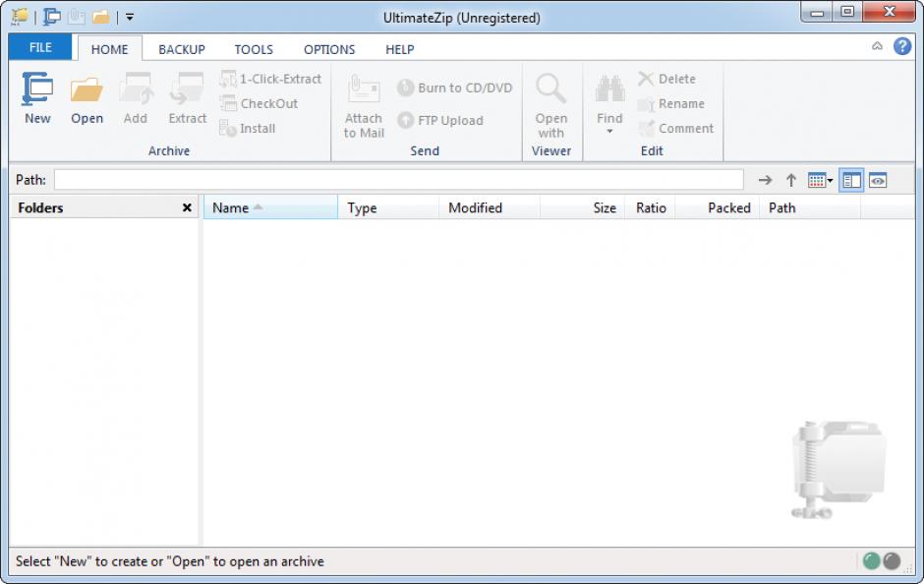924x584 pixels.
Task: Click the blue help question mark icon
Action: (x=902, y=46)
